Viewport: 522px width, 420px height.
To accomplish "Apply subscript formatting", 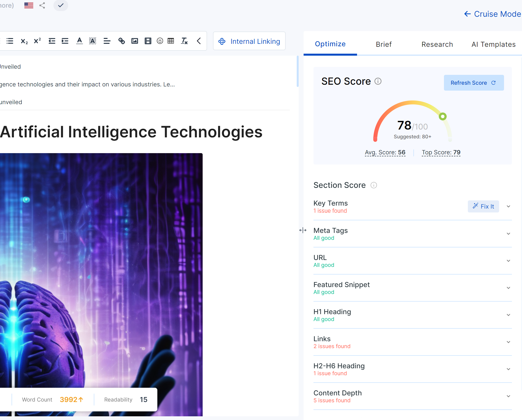I will (x=24, y=41).
